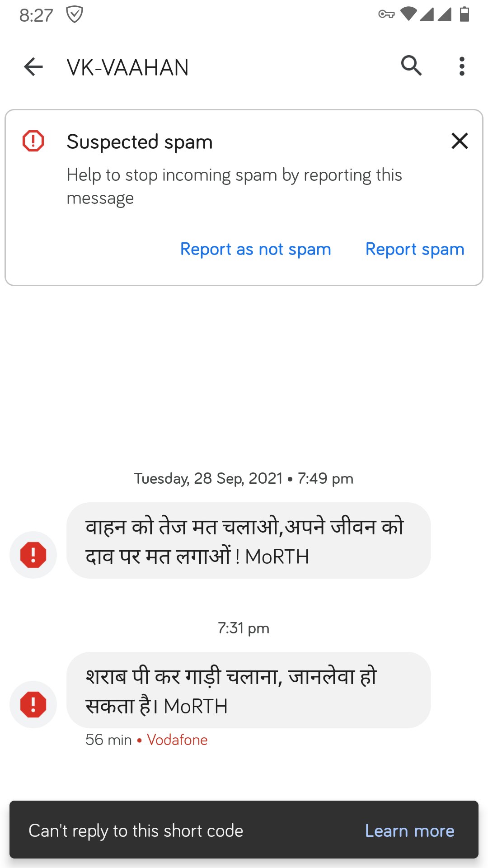The image size is (488, 868).
Task: Tap the Suspected spam heading
Action: [140, 142]
